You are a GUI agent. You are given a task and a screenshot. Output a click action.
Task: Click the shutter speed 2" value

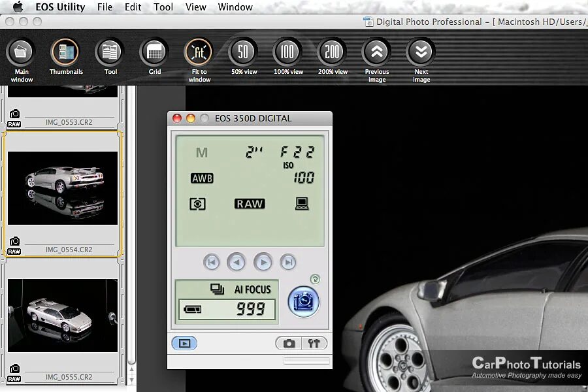point(255,152)
